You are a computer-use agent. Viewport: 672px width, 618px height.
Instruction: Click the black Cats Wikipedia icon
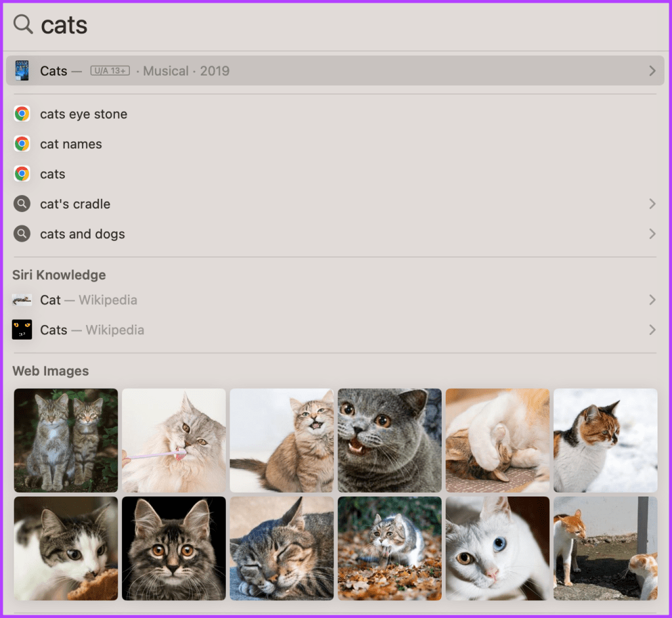click(x=22, y=330)
